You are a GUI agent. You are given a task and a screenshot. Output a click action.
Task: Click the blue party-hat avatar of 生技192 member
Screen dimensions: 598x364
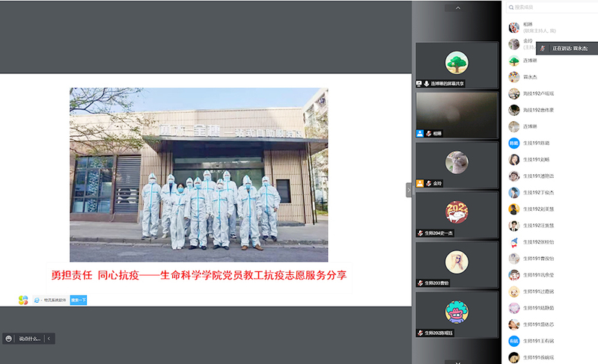point(513,242)
